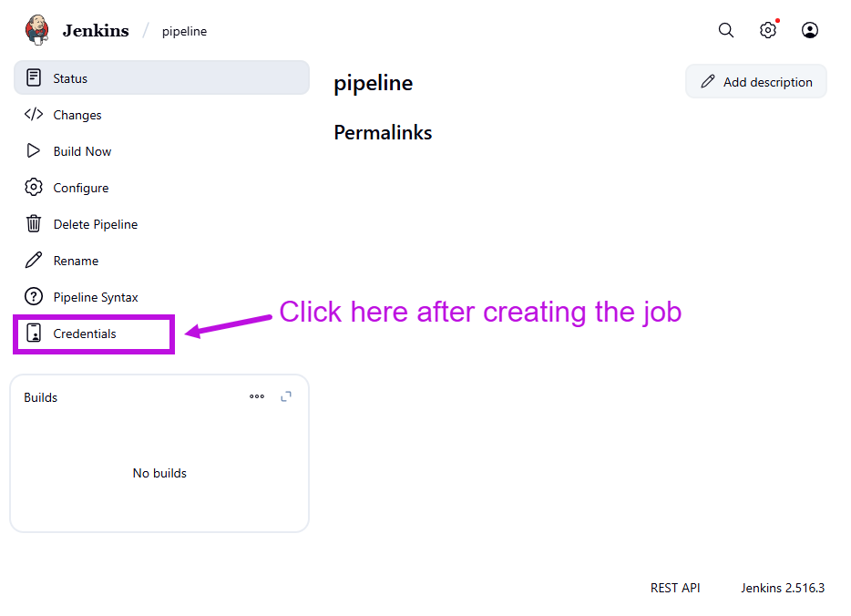Click the Configure gear icon in sidebar
Screen dimensions: 851x616
[34, 188]
